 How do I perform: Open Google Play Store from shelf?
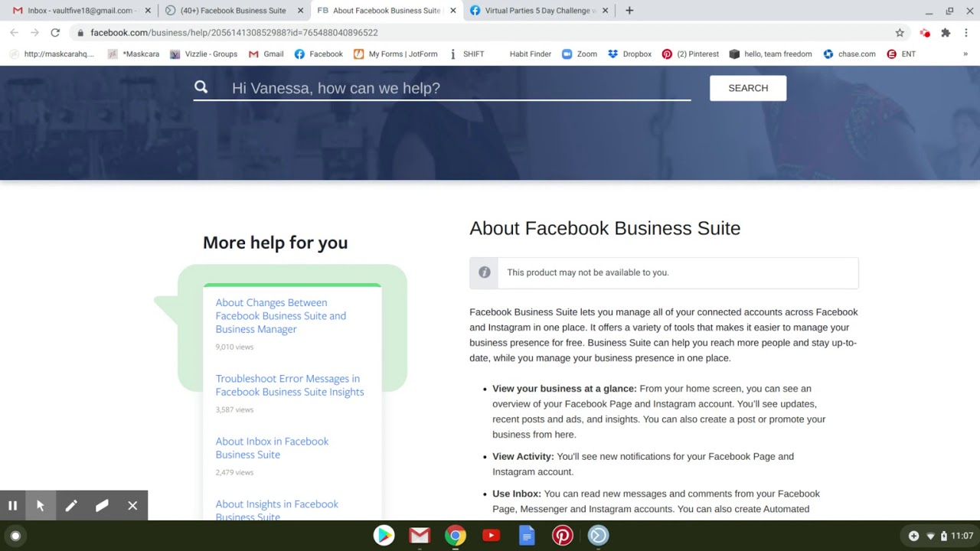pos(384,536)
